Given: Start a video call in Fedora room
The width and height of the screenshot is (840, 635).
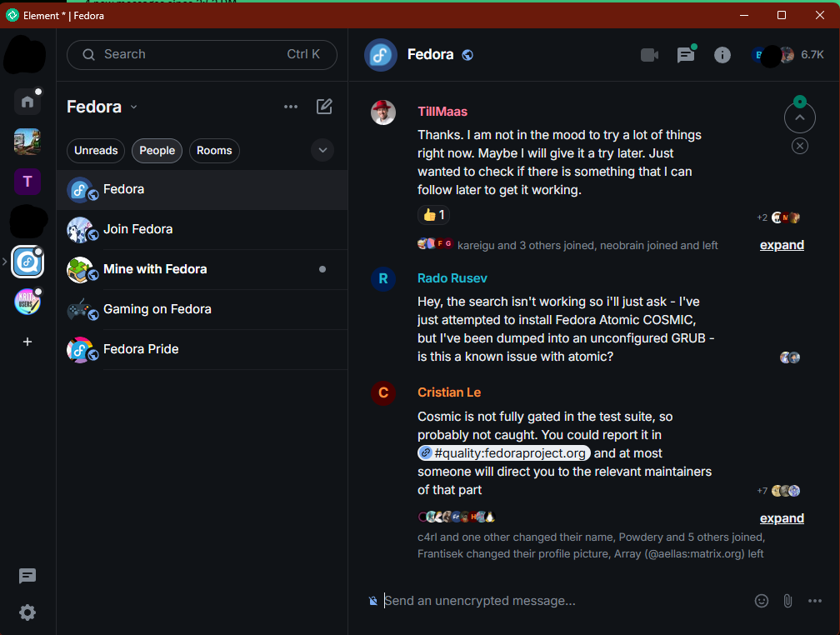Looking at the screenshot, I should click(649, 55).
